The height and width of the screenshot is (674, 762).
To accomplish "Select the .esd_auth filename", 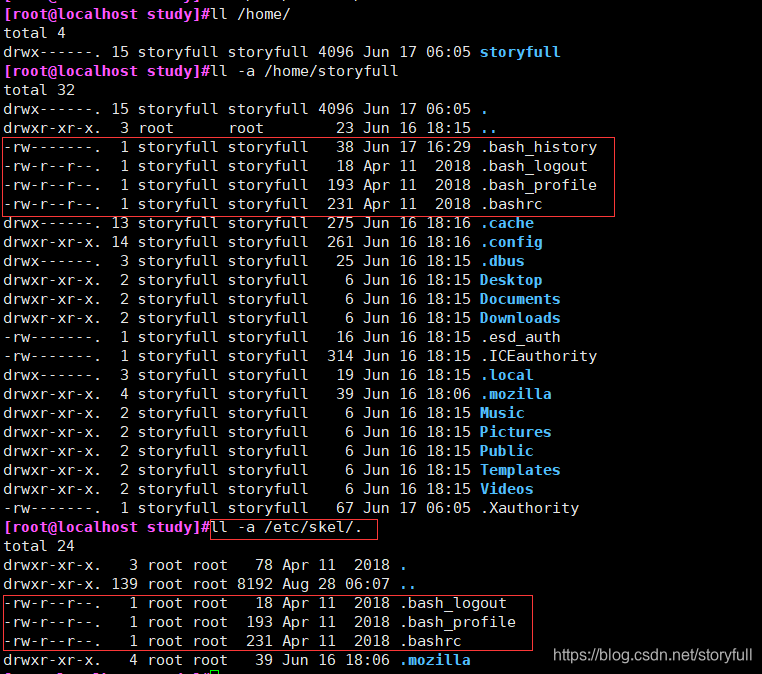I will point(520,337).
